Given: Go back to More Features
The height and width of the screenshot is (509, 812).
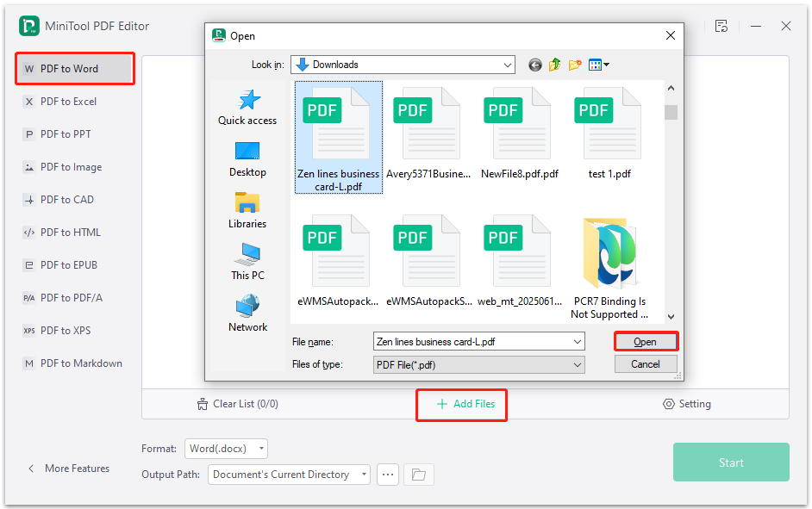Looking at the screenshot, I should point(68,469).
